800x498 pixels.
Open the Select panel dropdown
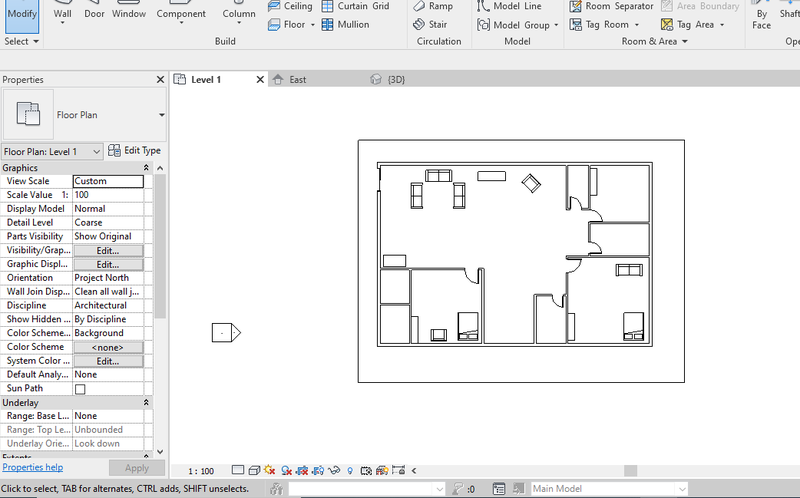pyautogui.click(x=21, y=41)
